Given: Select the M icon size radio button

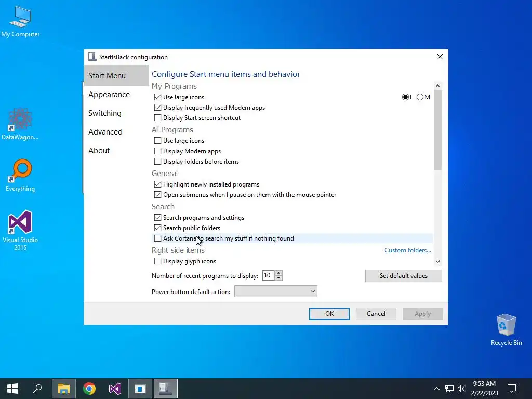Looking at the screenshot, I should click(x=420, y=97).
